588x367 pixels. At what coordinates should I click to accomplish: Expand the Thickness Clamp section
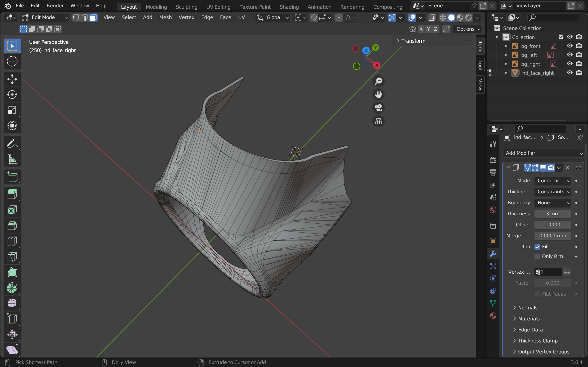pyautogui.click(x=537, y=341)
